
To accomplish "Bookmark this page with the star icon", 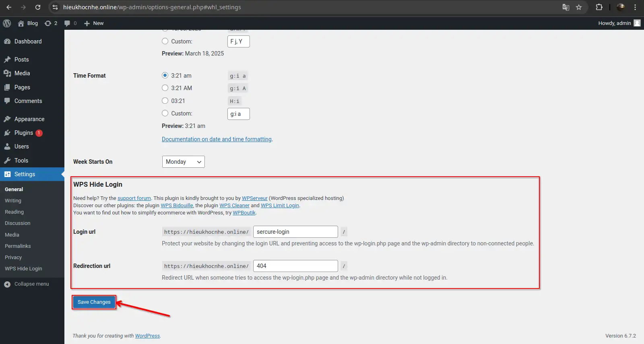I will [x=579, y=7].
